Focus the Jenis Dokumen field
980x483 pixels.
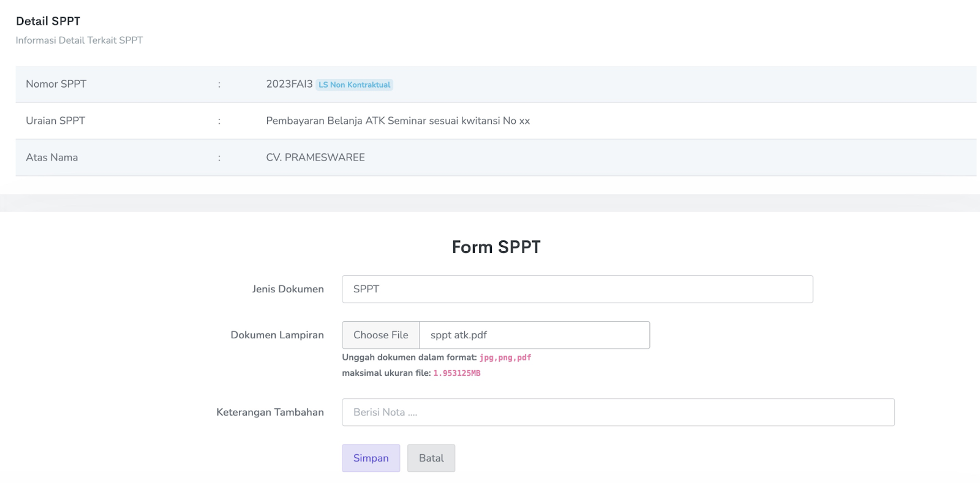click(x=577, y=289)
